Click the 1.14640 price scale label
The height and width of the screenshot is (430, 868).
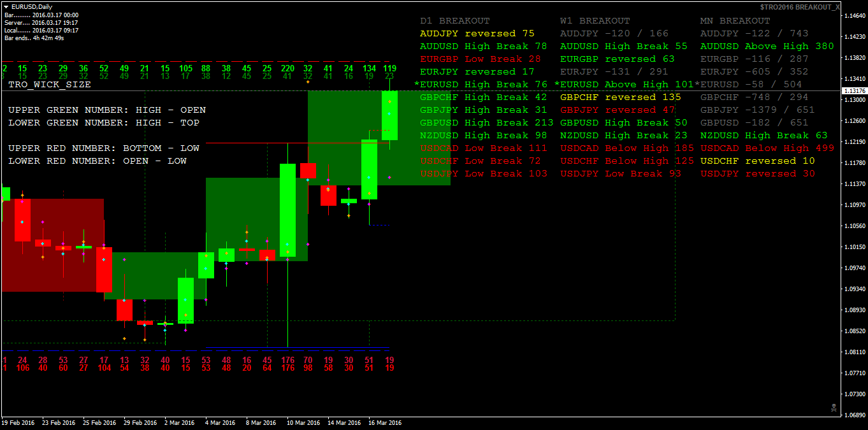[x=855, y=16]
